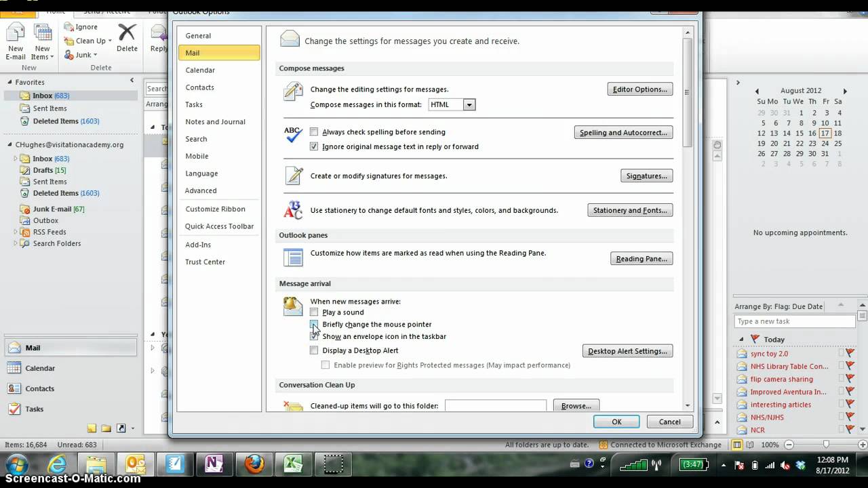Click Reading Pane button

(x=642, y=258)
